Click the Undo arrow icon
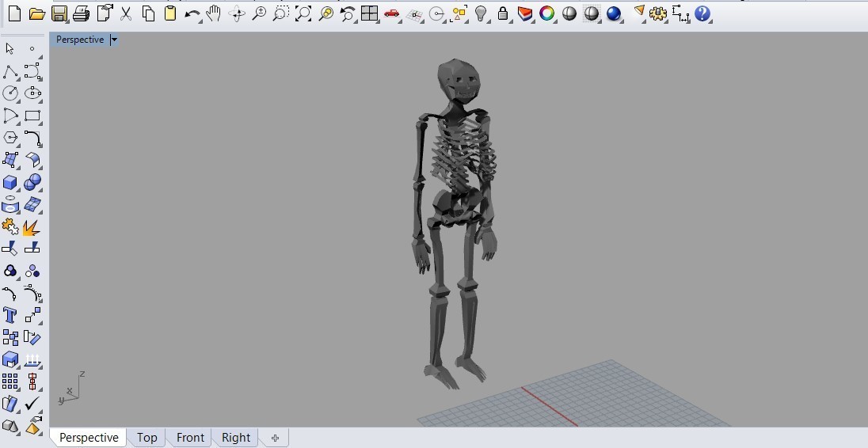 tap(192, 13)
